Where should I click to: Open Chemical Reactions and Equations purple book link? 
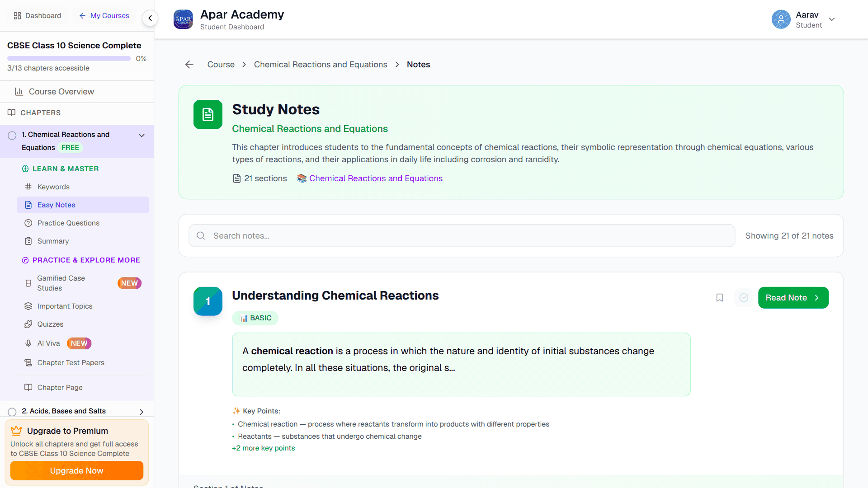click(x=370, y=178)
